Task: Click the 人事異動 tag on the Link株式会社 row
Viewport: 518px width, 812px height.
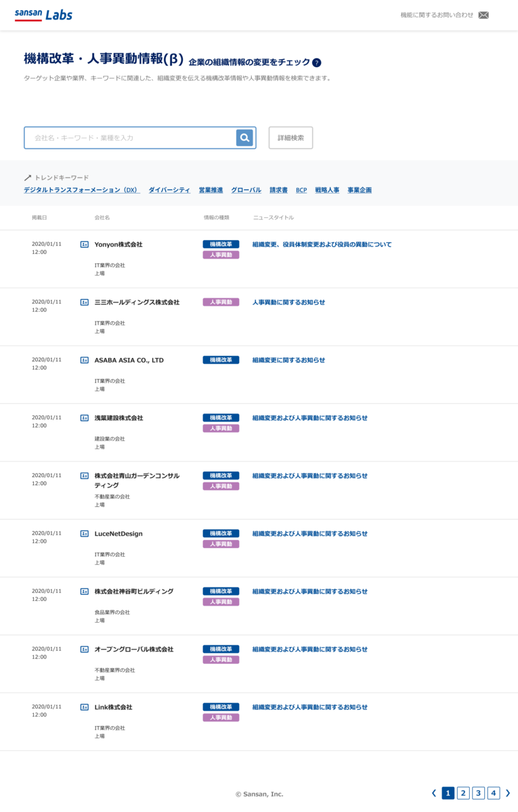Action: pyautogui.click(x=221, y=718)
